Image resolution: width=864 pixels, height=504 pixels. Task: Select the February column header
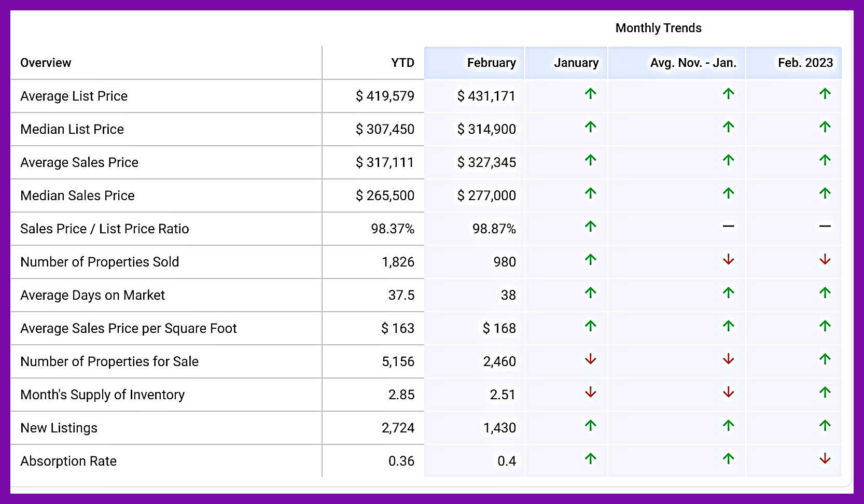pos(491,63)
